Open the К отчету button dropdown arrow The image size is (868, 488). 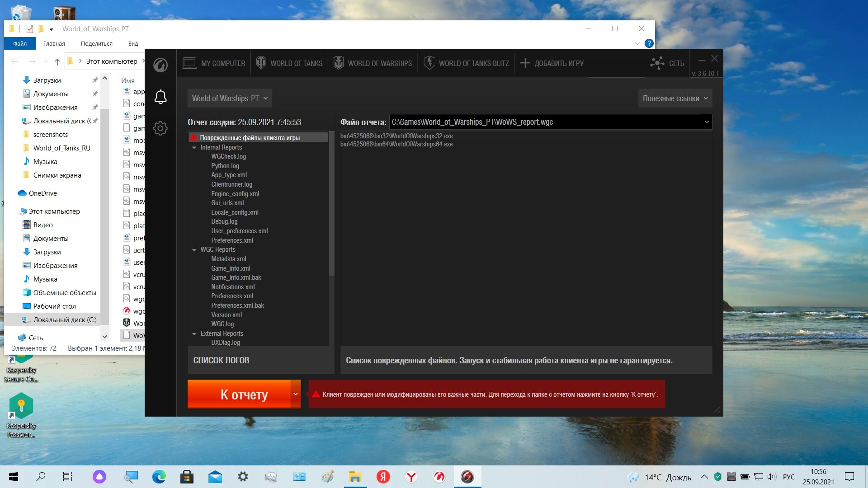tap(296, 394)
